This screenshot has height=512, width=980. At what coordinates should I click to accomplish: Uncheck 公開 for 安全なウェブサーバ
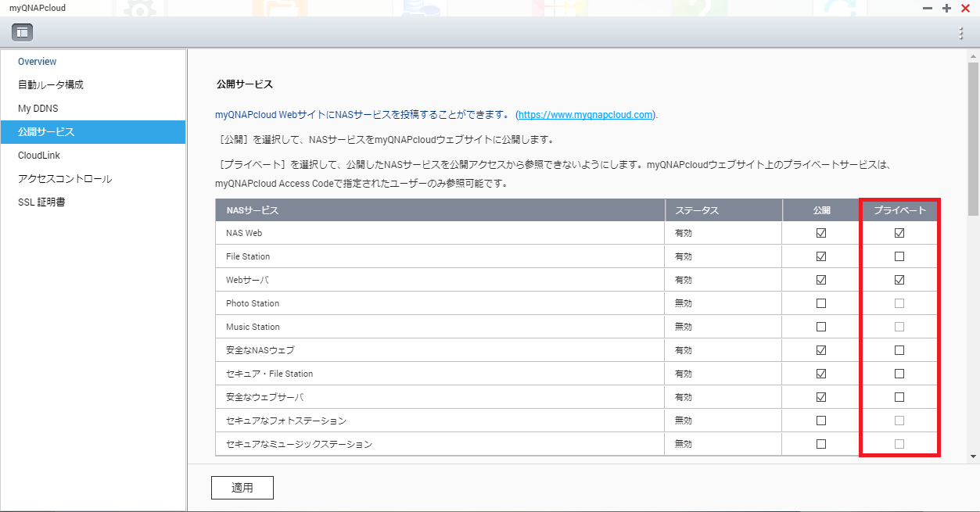click(x=821, y=397)
